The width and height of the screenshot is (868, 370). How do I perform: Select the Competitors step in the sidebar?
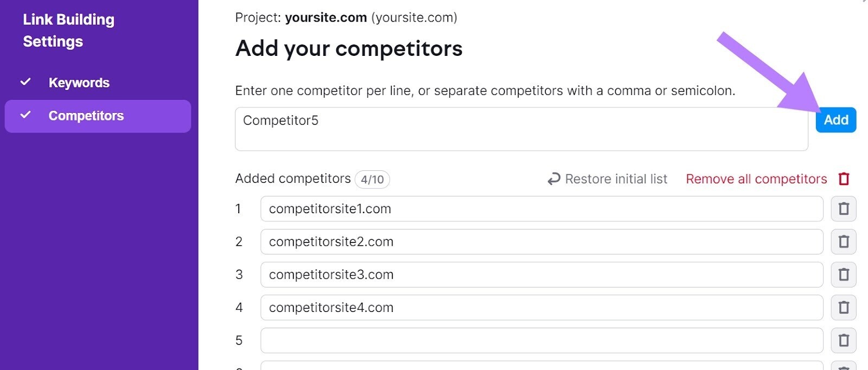(x=85, y=116)
